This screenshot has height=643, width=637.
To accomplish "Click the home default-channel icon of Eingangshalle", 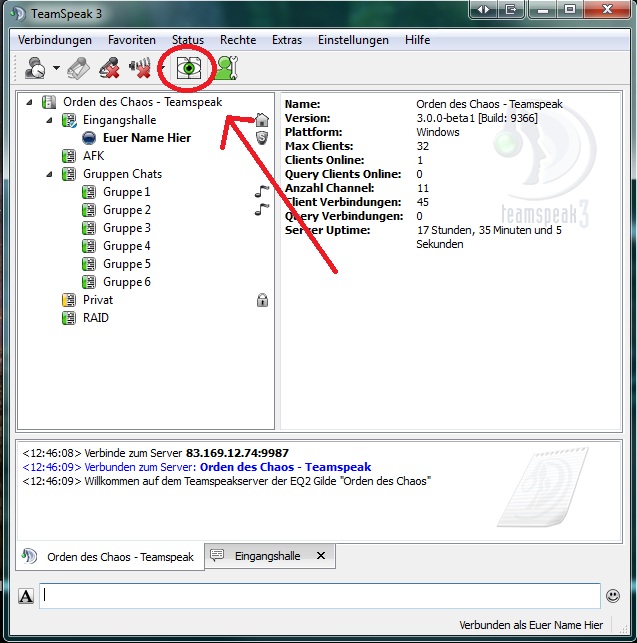I will coord(262,120).
